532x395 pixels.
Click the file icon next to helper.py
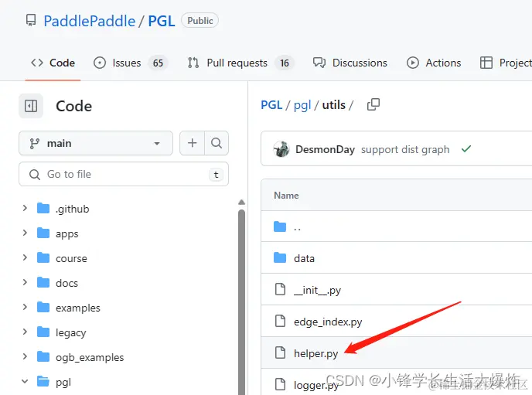(280, 352)
